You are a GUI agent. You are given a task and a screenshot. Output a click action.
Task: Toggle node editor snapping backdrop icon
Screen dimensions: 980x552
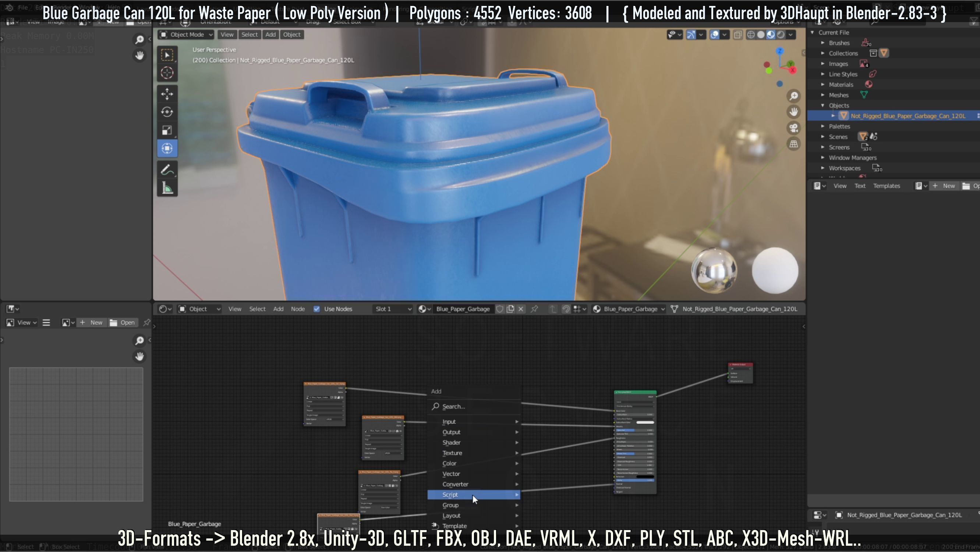tap(566, 309)
